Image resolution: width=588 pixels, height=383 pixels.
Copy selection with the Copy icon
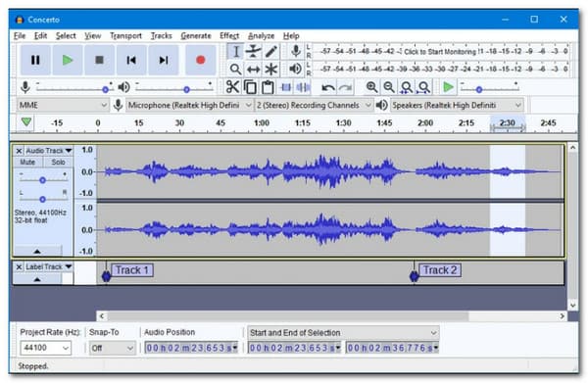point(250,87)
